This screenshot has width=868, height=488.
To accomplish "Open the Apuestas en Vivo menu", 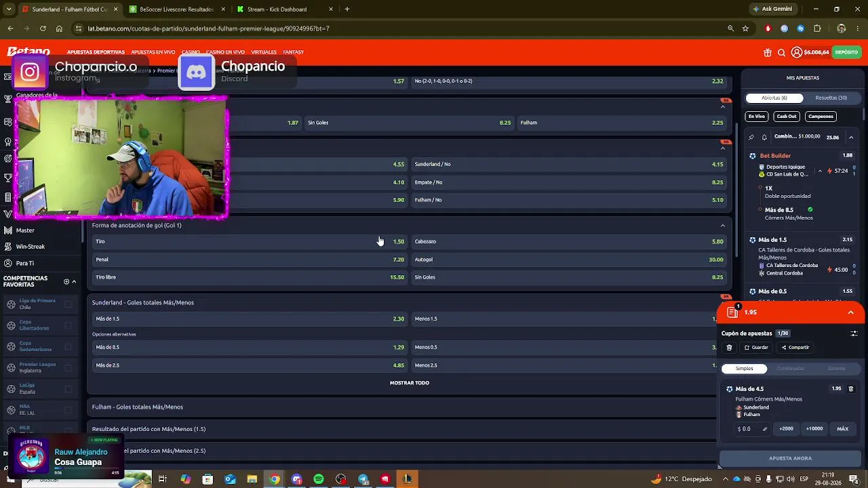I will click(153, 52).
